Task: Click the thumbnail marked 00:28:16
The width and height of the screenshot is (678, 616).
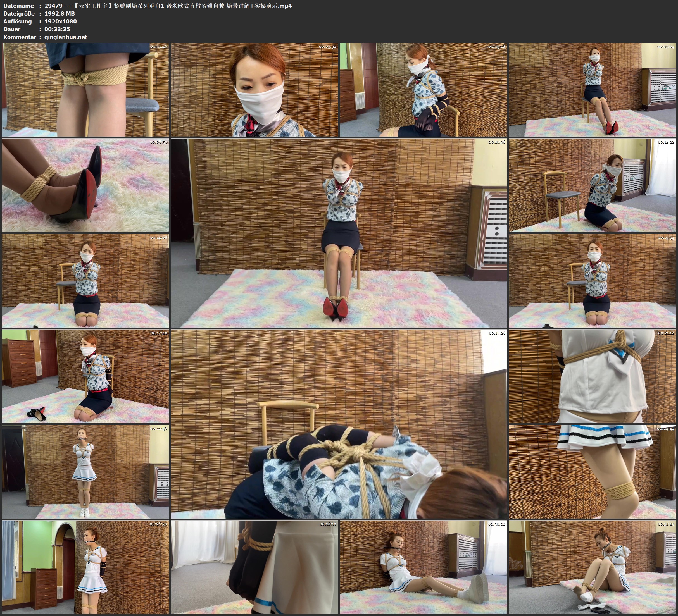Action: click(x=254, y=567)
